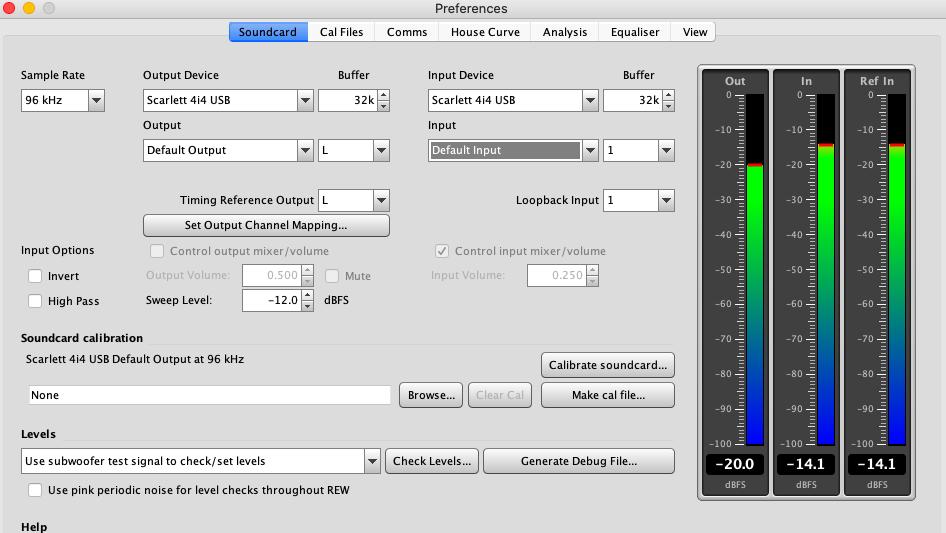Switch to House Curve tab
This screenshot has width=946, height=533.
tap(485, 32)
